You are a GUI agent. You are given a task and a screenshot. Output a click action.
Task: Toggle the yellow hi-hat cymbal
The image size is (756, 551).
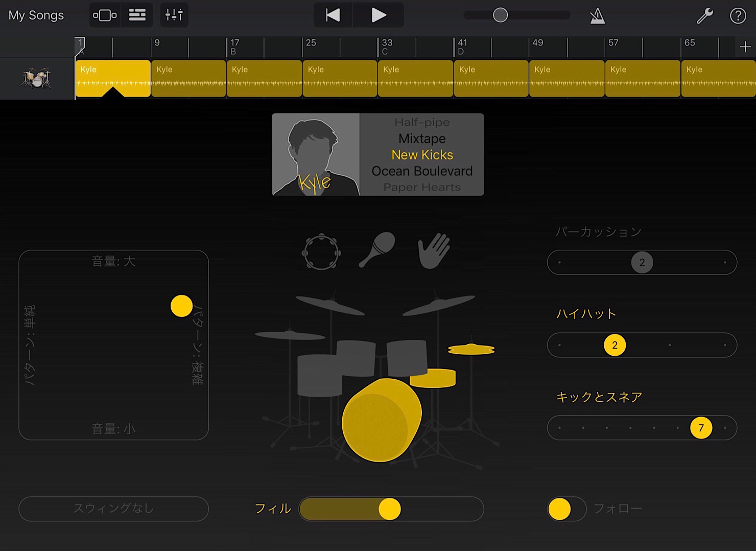[471, 349]
